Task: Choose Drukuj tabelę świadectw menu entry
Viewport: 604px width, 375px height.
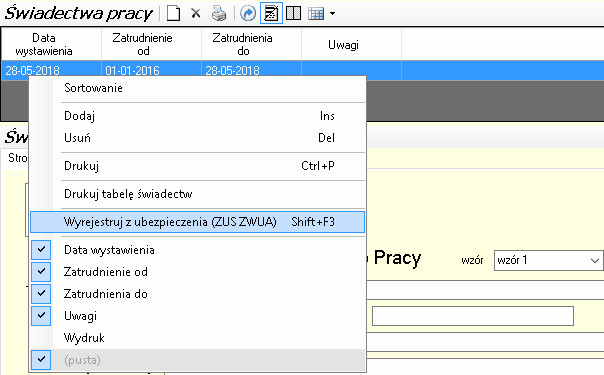Action: [x=197, y=194]
